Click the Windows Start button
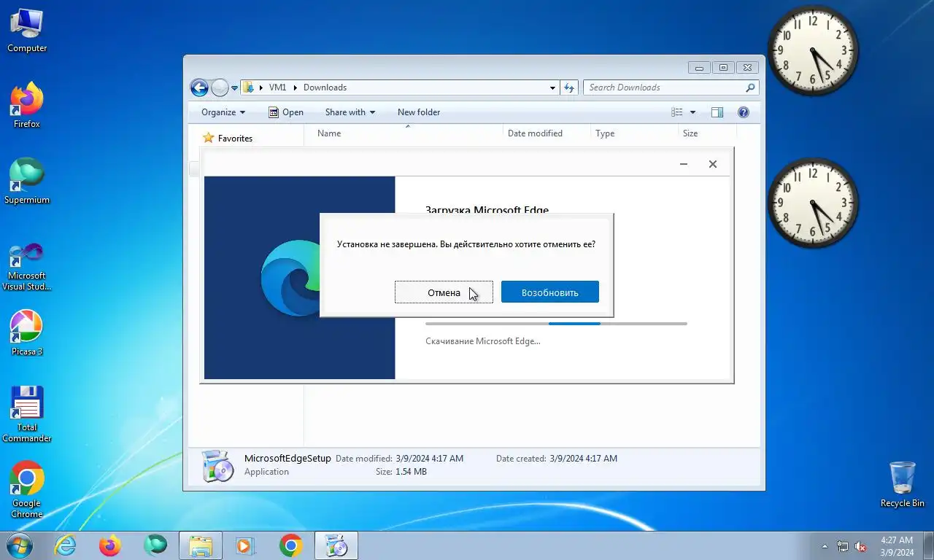Viewport: 934px width, 560px height. (x=18, y=545)
